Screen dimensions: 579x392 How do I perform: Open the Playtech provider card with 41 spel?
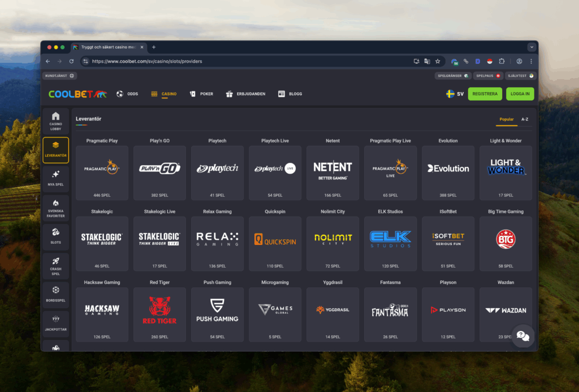217,173
